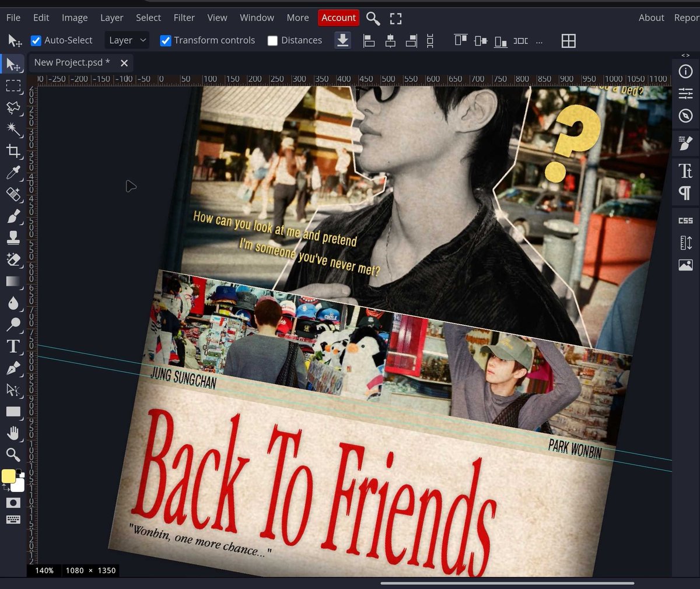Toggle the Transform controls checkbox
700x589 pixels.
[x=165, y=40]
